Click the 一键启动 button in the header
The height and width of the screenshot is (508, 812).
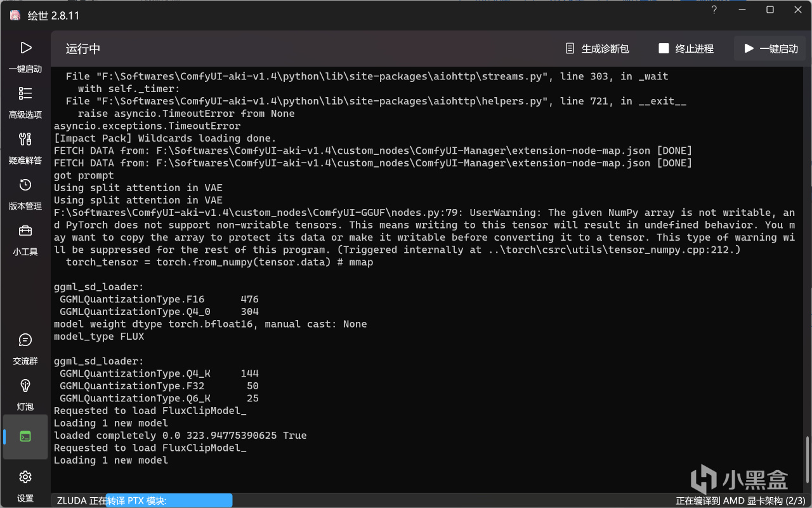pyautogui.click(x=771, y=49)
